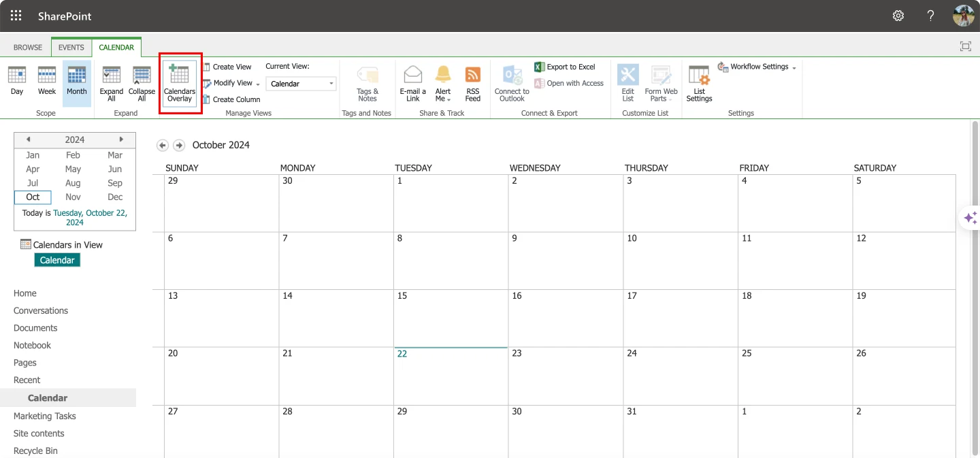Switch to the BROWSE tab
Viewport: 980px width, 458px height.
[28, 48]
